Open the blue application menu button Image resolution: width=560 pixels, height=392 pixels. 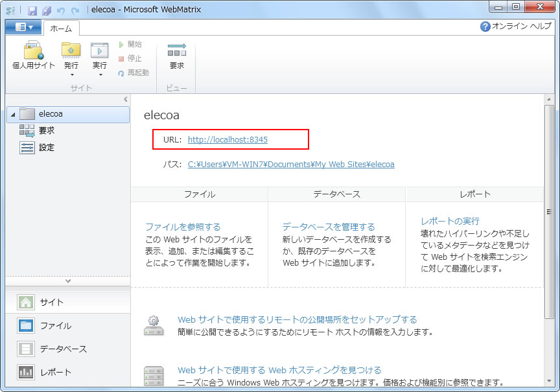pos(23,27)
